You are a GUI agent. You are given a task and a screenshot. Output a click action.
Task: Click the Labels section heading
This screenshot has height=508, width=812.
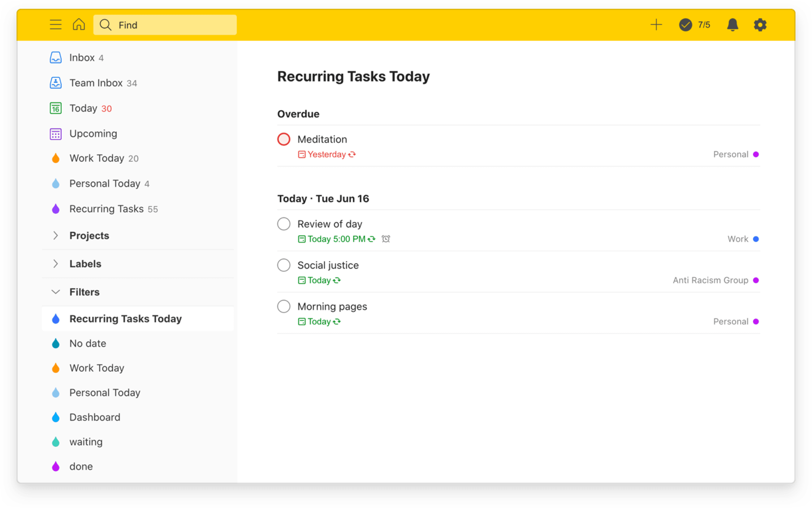pos(85,264)
